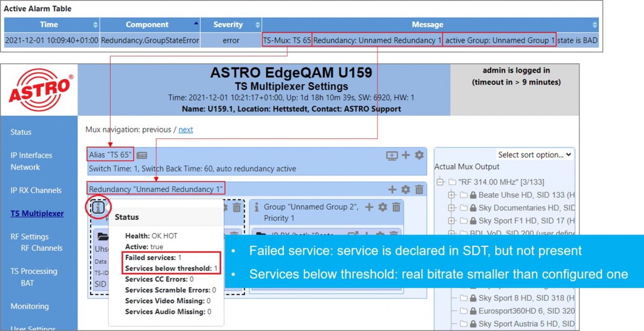This screenshot has width=644, height=331.
Task: Sort alarm table by Severity column arrows
Action: click(x=258, y=25)
